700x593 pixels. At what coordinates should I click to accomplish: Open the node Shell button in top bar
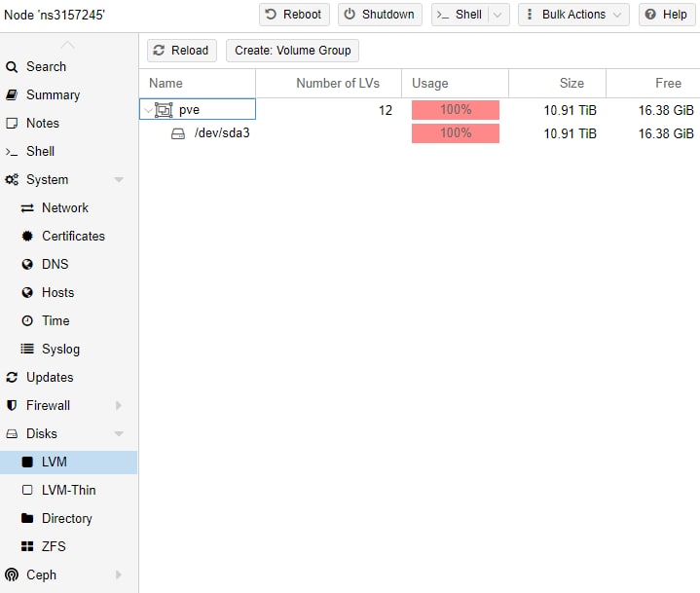[460, 15]
